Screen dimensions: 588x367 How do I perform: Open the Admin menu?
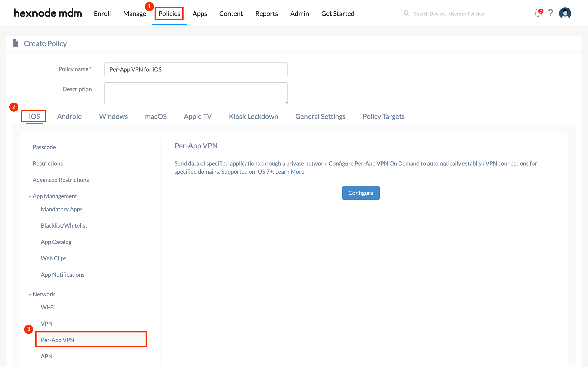click(300, 13)
